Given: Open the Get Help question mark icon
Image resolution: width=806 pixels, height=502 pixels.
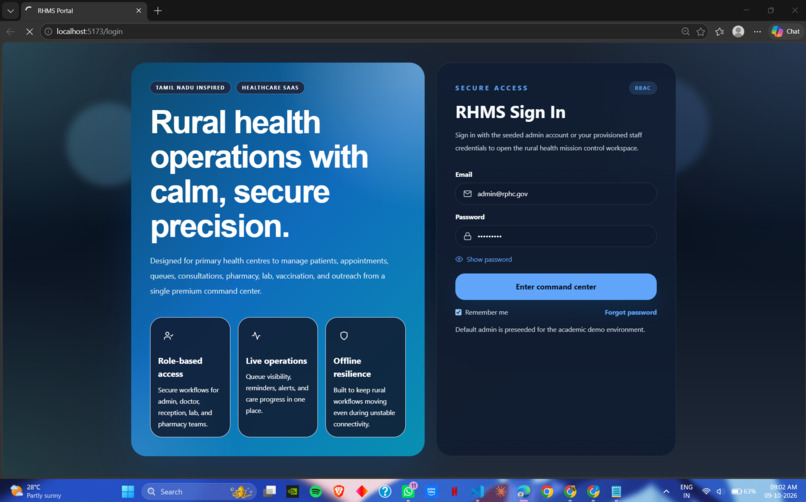Looking at the screenshot, I should click(x=385, y=492).
